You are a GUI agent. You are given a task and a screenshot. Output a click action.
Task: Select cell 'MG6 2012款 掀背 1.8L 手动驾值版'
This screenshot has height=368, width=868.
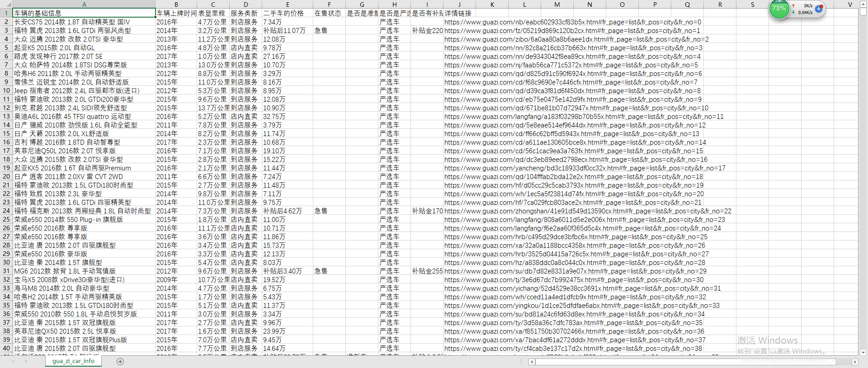pyautogui.click(x=84, y=271)
